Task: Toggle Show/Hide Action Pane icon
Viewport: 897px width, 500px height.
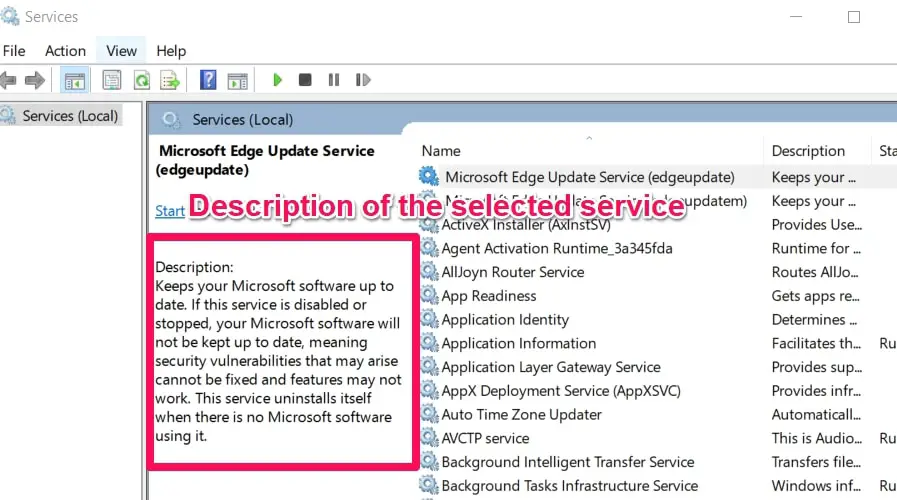Action: pos(237,80)
